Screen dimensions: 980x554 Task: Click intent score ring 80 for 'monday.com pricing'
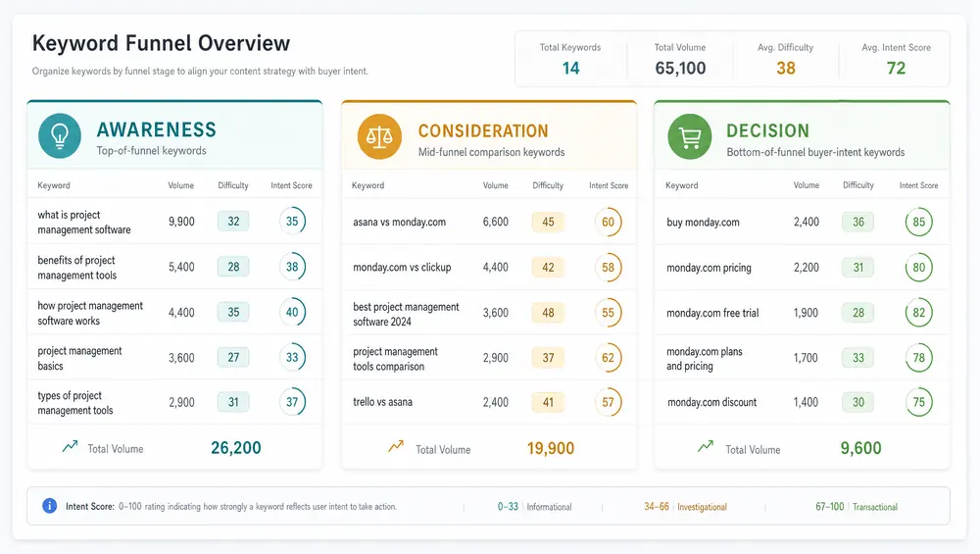[x=919, y=268]
